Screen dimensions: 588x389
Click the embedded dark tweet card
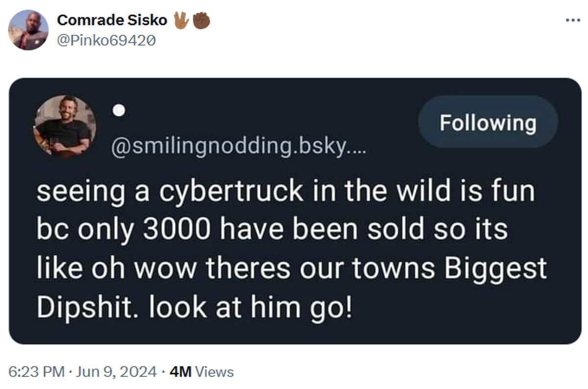click(x=294, y=211)
